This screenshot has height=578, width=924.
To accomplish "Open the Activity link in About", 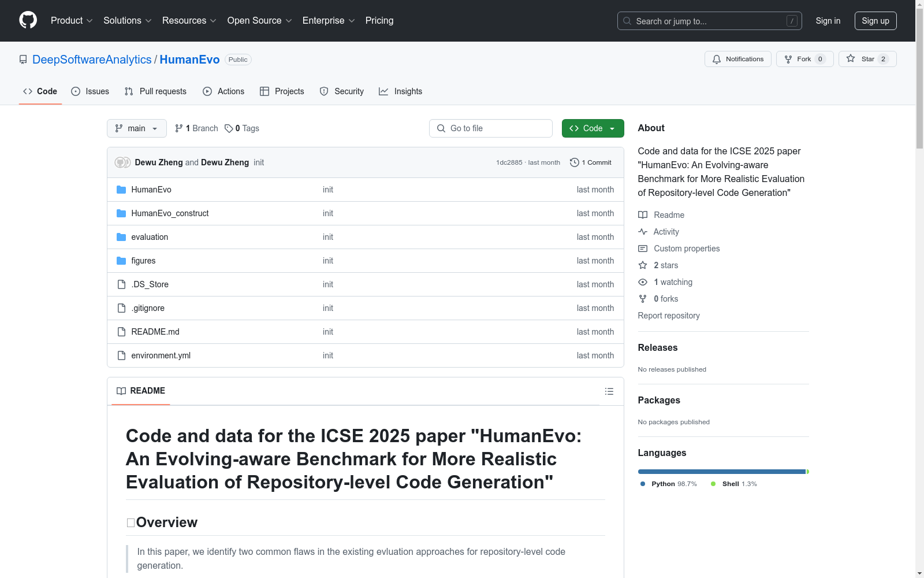I will [659, 232].
